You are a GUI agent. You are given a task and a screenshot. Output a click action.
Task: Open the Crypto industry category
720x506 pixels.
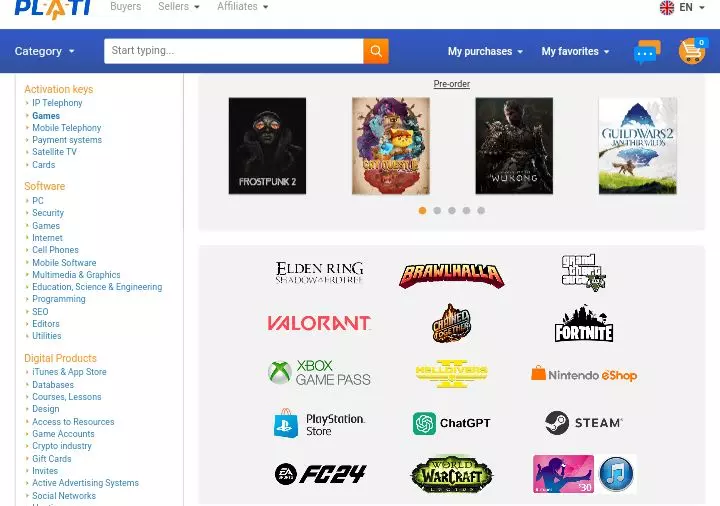pos(62,445)
